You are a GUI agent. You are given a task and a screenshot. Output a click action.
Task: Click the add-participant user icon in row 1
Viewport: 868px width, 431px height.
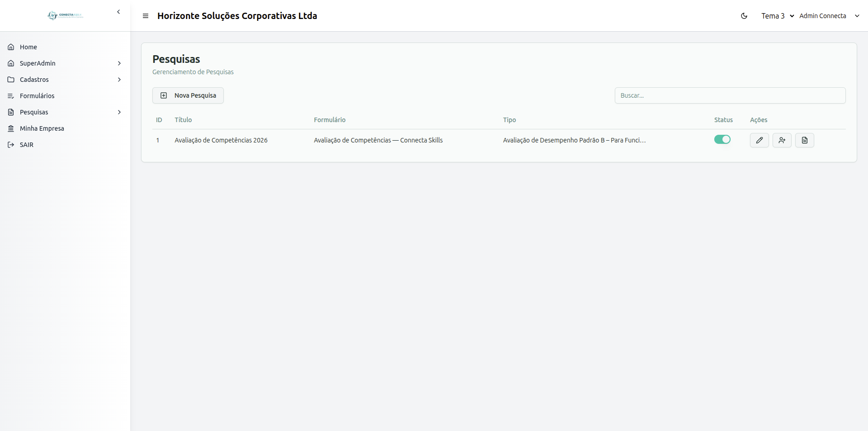782,140
